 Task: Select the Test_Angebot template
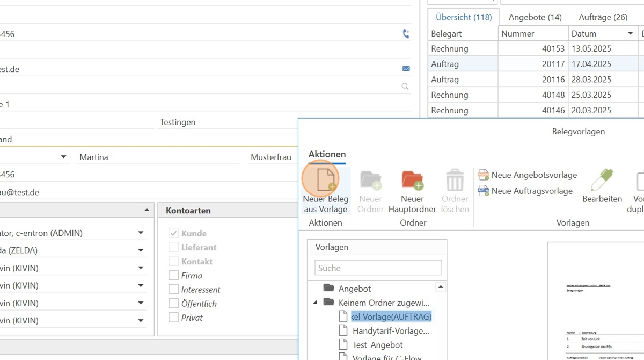coord(377,345)
